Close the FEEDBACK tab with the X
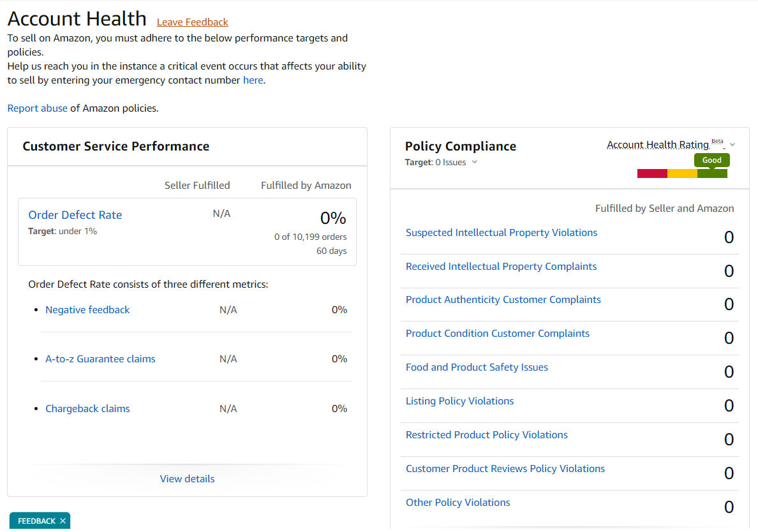 (x=63, y=521)
